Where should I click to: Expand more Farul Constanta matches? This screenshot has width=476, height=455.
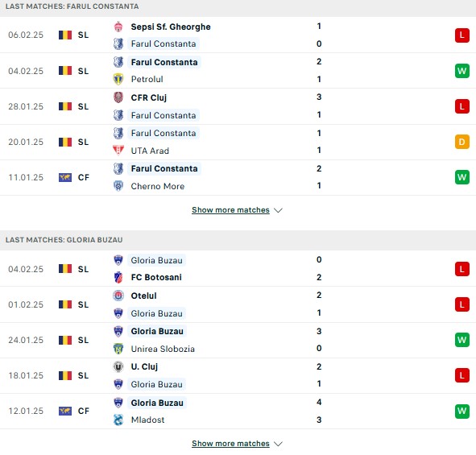(230, 210)
